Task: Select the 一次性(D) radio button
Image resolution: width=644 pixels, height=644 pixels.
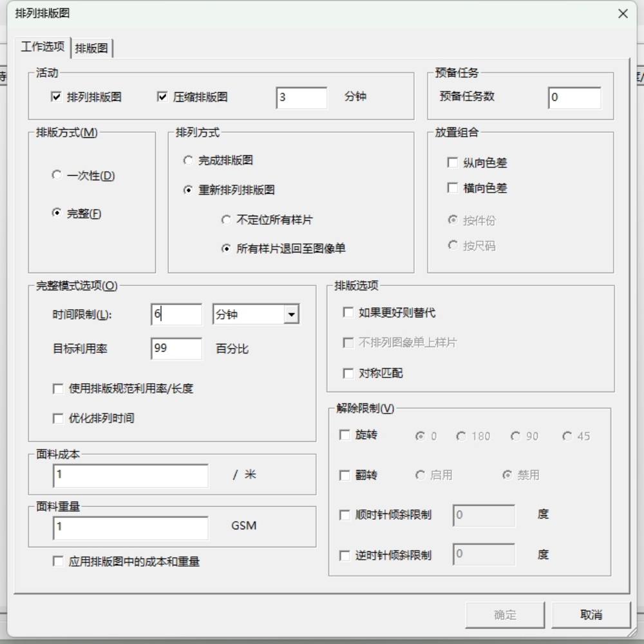Action: point(57,175)
